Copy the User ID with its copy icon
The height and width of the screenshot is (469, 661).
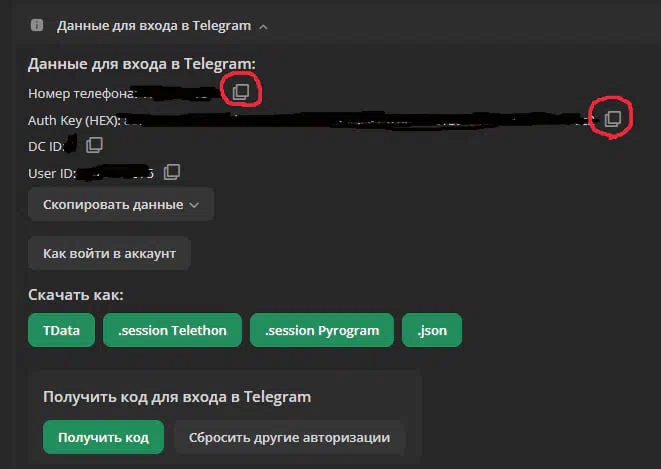[x=172, y=172]
